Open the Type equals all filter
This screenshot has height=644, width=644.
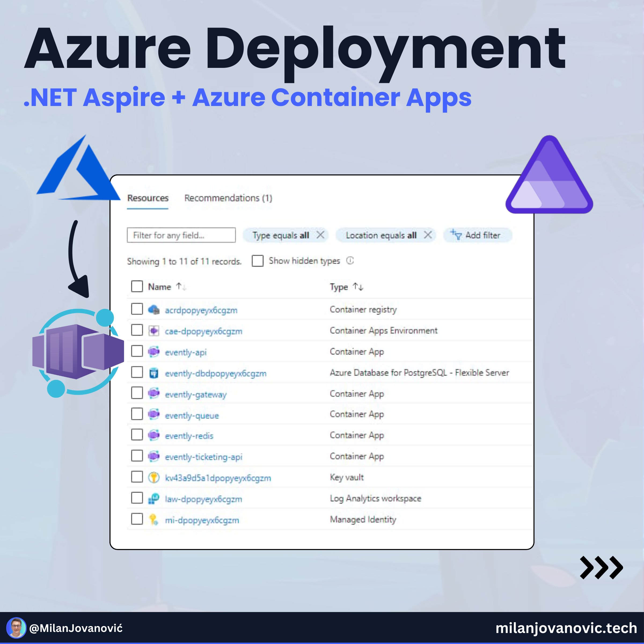coord(281,235)
